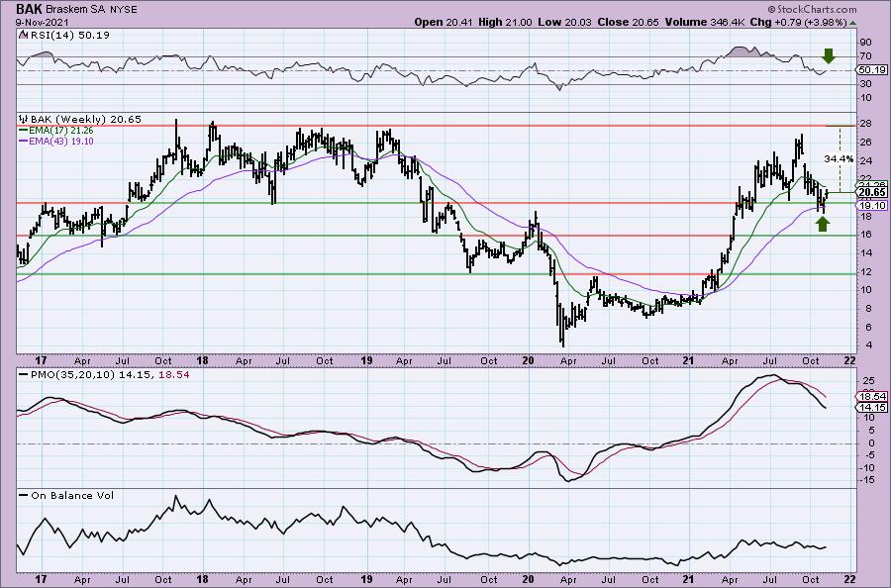The width and height of the screenshot is (891, 588).
Task: Click the 18.54 PMO signal tag on right
Action: click(x=871, y=397)
